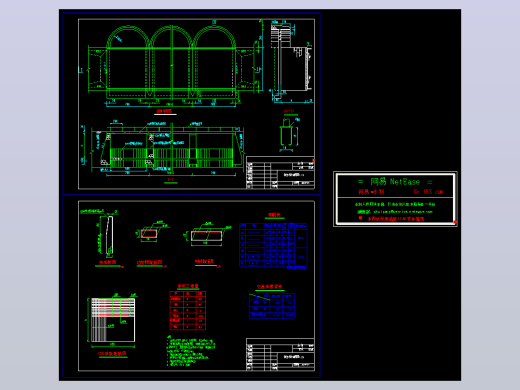Click the red square bullet in the NetEase box

point(360,218)
